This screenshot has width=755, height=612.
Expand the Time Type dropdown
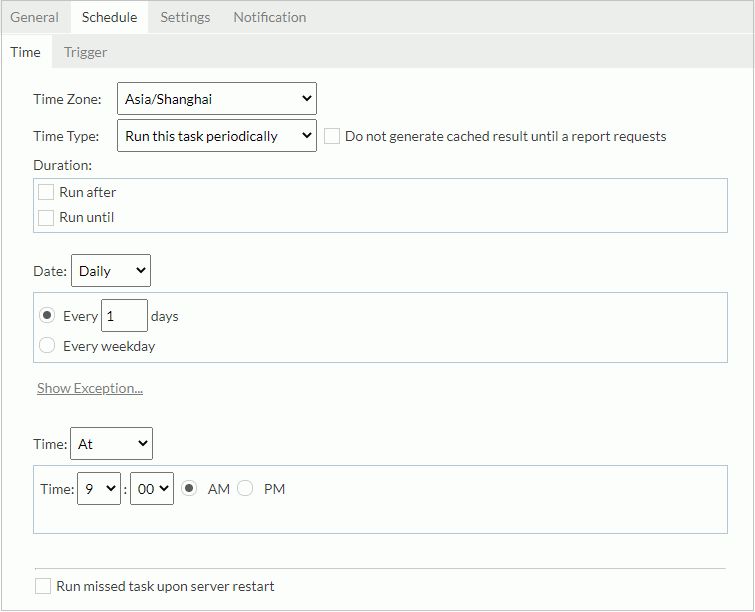click(216, 136)
